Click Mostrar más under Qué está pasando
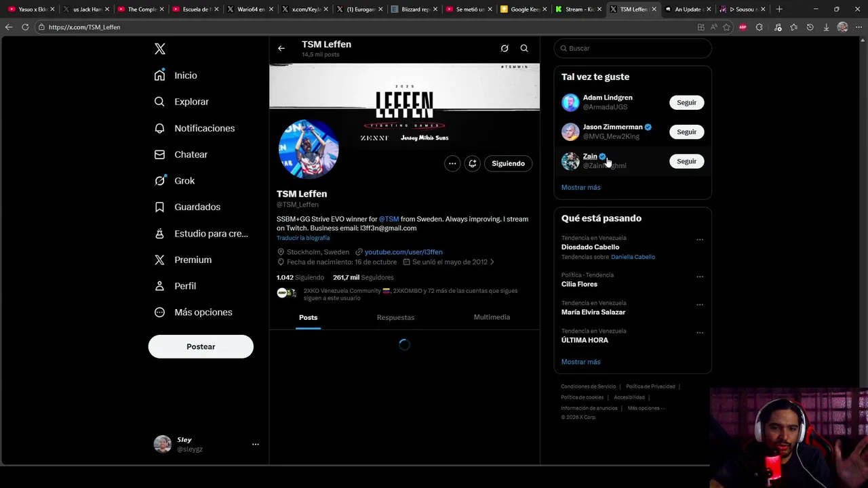 [x=581, y=362]
